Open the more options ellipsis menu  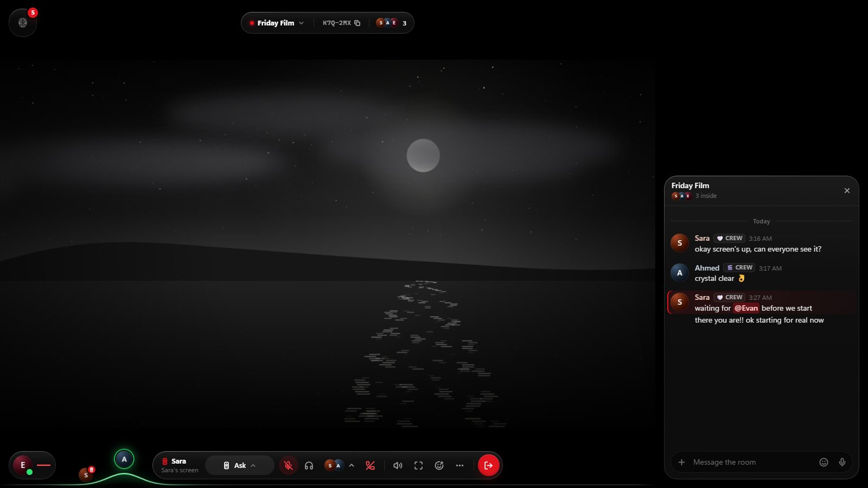coord(460,465)
